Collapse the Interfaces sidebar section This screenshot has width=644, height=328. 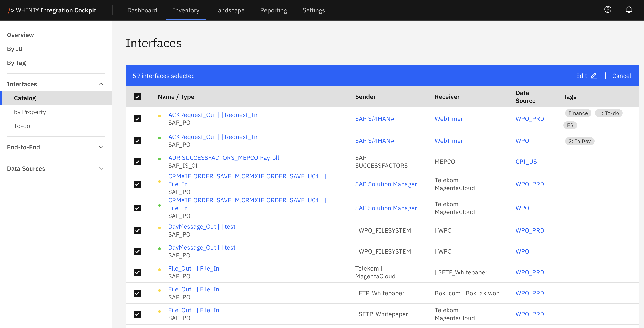(x=101, y=84)
